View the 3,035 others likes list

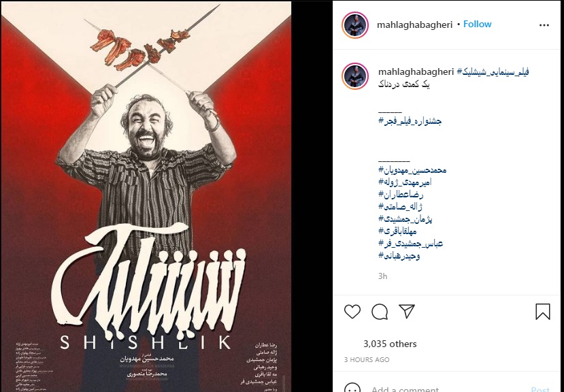tap(390, 344)
